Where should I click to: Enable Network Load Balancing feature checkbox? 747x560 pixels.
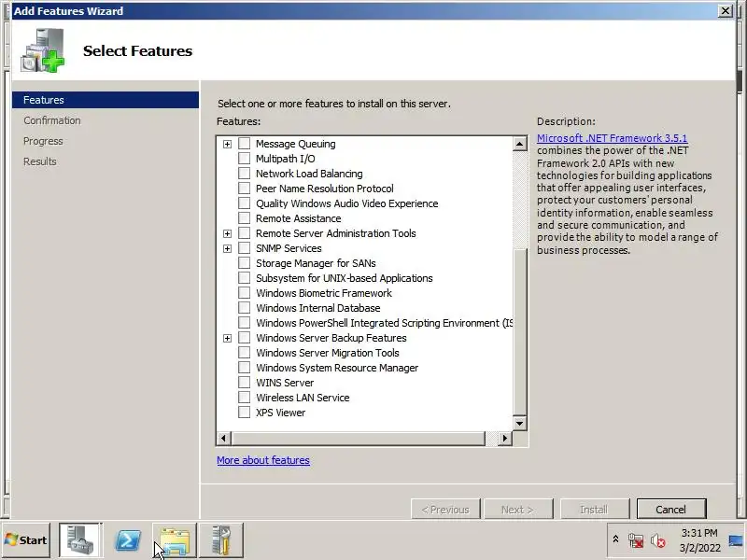click(x=244, y=174)
